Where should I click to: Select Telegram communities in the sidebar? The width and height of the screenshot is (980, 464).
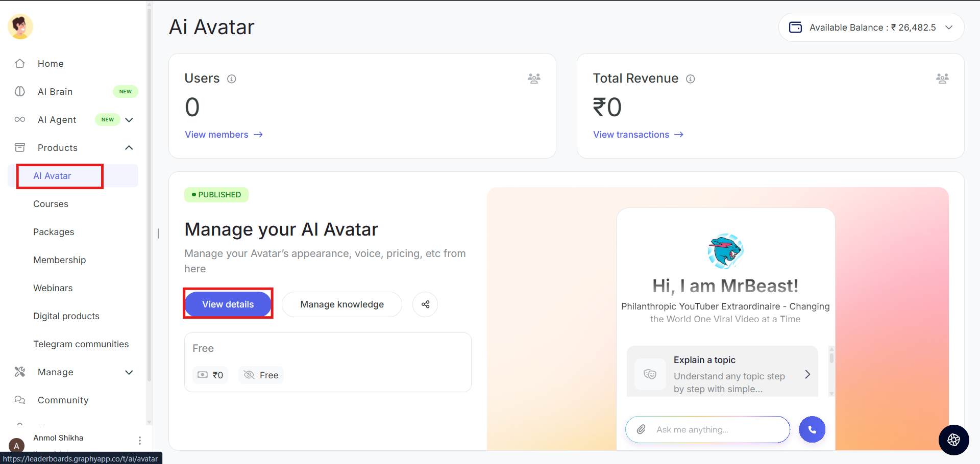pyautogui.click(x=81, y=344)
